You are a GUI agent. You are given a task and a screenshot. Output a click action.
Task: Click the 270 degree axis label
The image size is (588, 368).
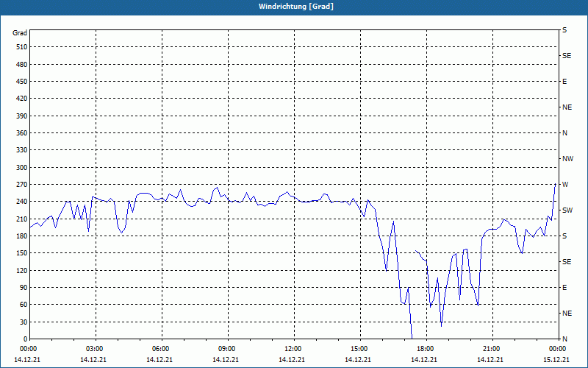[x=21, y=185]
